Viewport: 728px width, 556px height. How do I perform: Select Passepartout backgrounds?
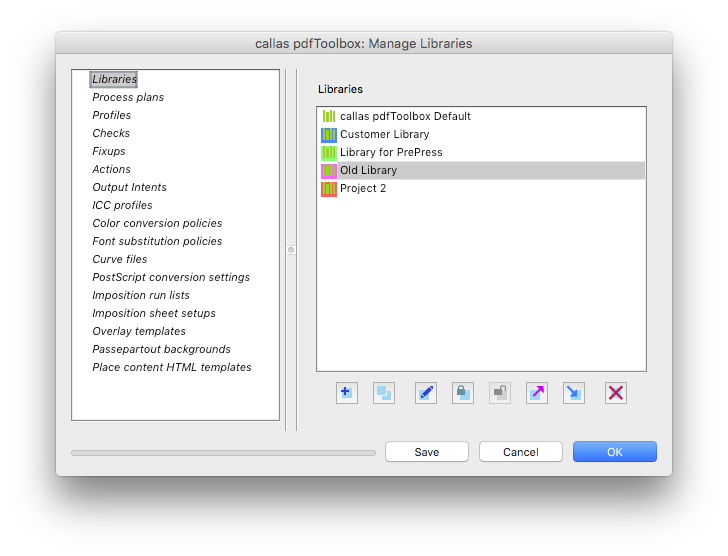click(x=161, y=349)
